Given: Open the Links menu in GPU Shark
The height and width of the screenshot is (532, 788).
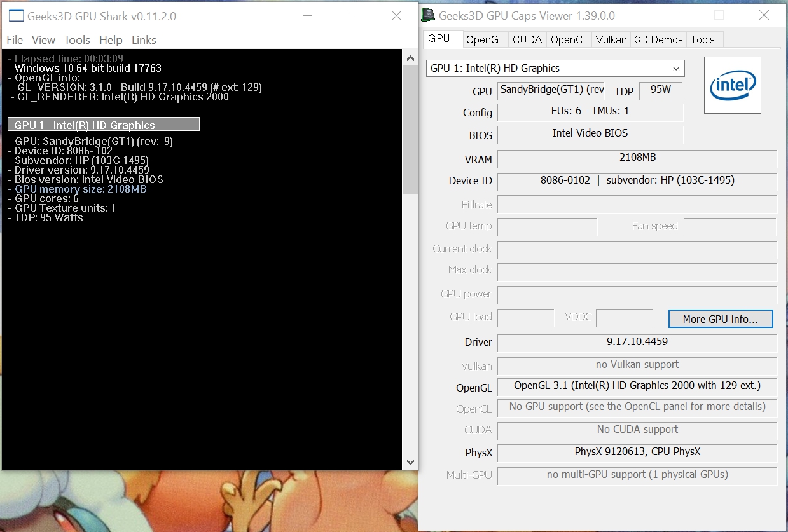Looking at the screenshot, I should (144, 40).
